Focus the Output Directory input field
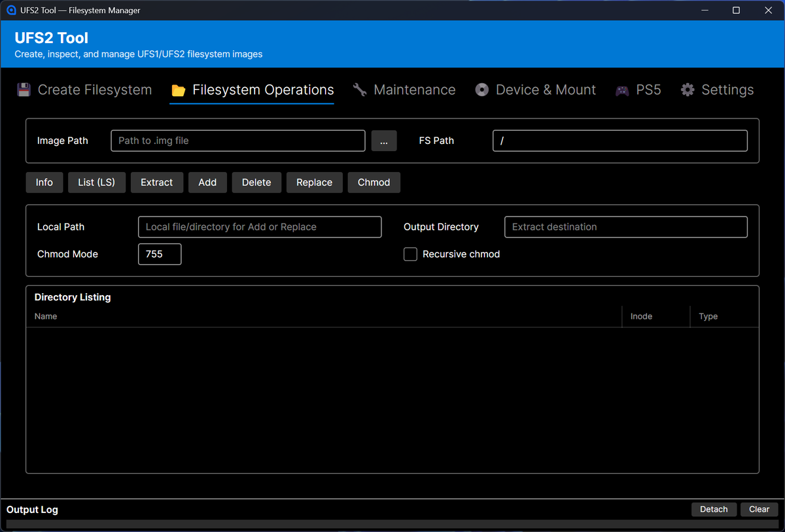785x532 pixels. click(626, 227)
